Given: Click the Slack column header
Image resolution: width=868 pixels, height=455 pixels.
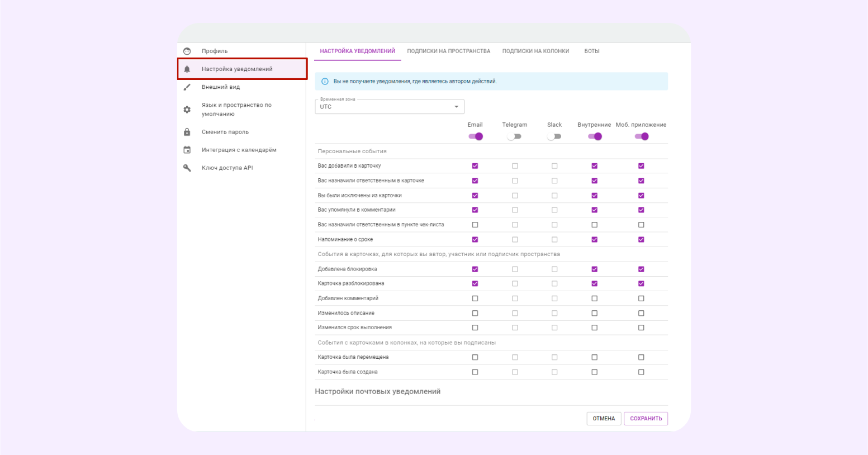Looking at the screenshot, I should pyautogui.click(x=554, y=125).
